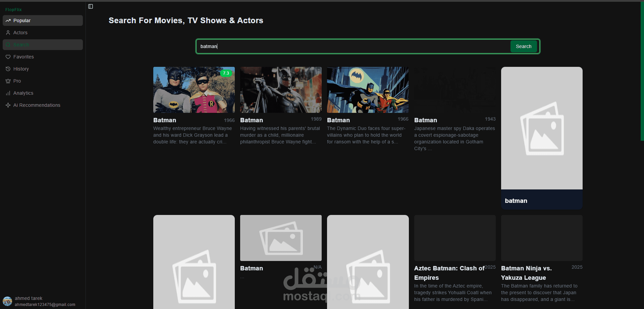
Task: Open the Pro menu item
Action: coord(43,81)
